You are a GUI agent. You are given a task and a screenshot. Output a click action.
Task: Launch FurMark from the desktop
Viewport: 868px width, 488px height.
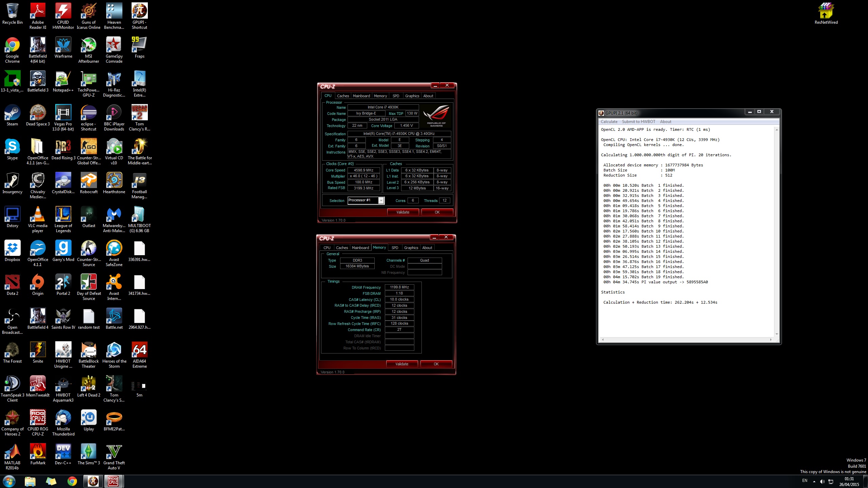point(38,454)
